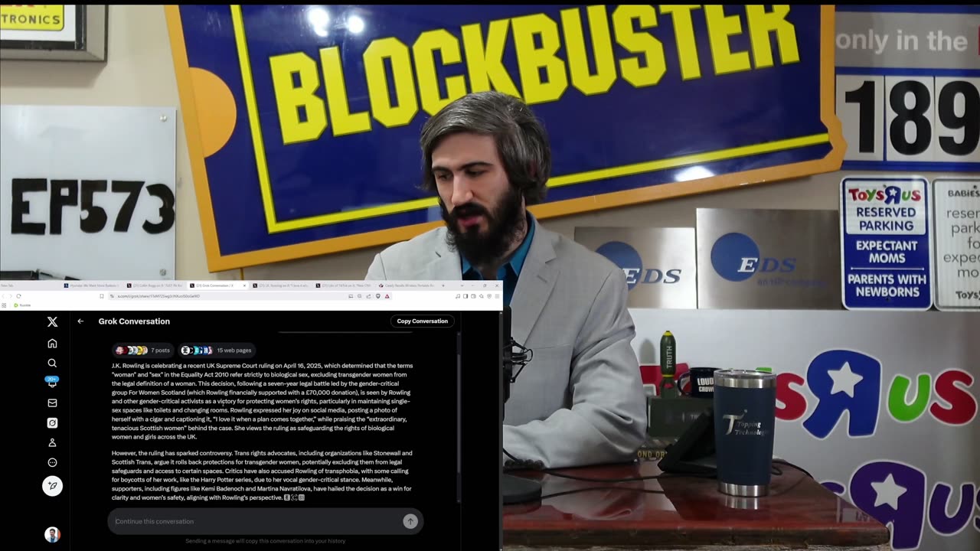Click 'Sending a message will copy' notice

coord(265,541)
